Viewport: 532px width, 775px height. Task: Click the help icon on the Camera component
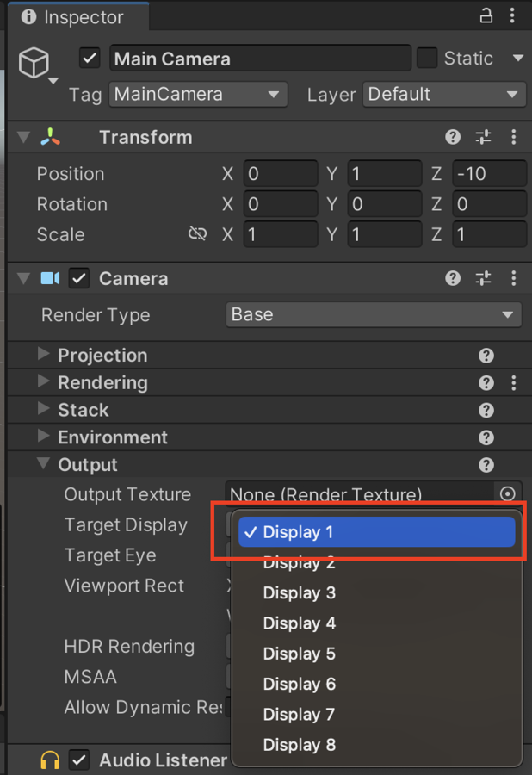point(452,278)
